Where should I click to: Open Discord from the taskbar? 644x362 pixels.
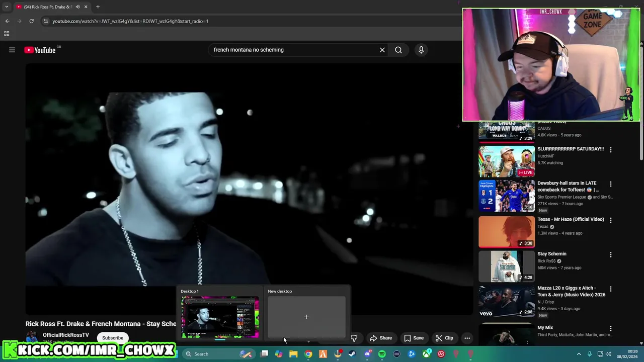(367, 354)
